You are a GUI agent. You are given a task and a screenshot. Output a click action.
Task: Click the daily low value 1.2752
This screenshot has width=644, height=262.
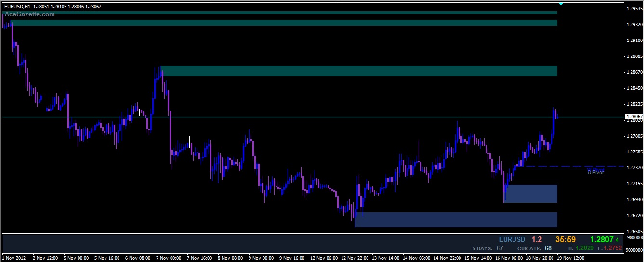pos(612,248)
